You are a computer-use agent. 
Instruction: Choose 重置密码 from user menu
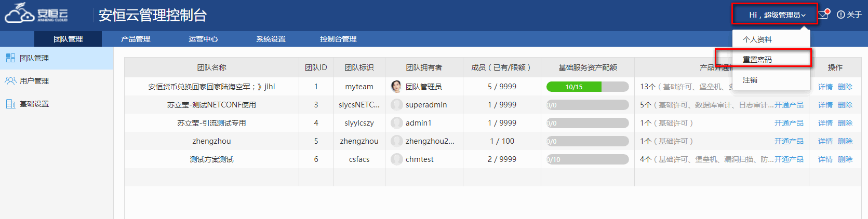(x=757, y=60)
